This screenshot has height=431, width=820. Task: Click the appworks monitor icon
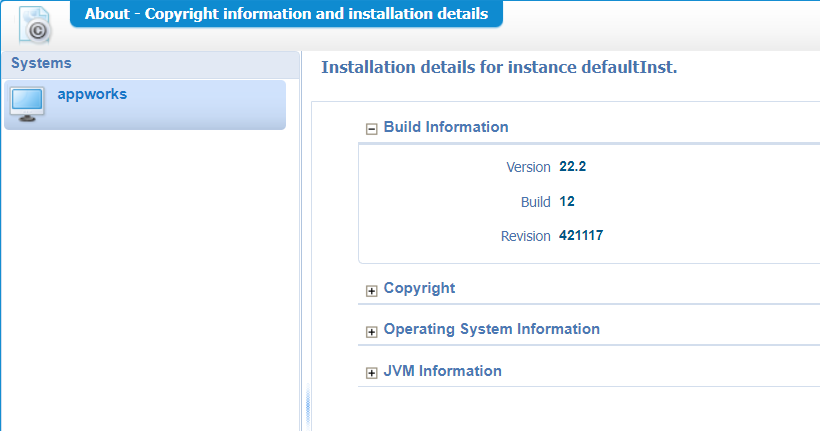(x=27, y=103)
